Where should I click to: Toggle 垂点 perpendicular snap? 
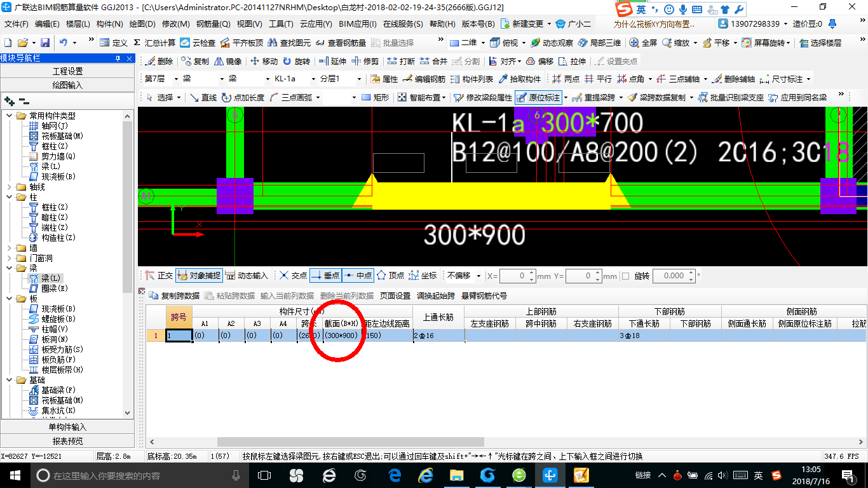[325, 276]
